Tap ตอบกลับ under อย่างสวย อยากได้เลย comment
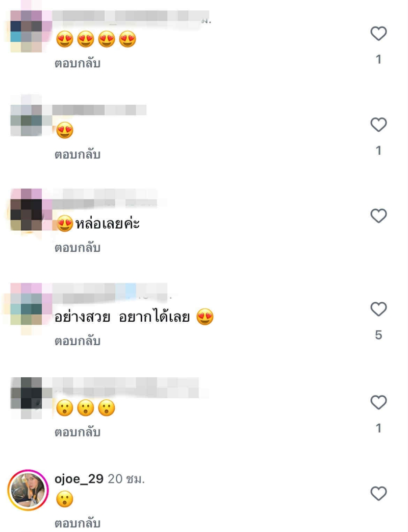Image resolution: width=408 pixels, height=532 pixels. (x=78, y=341)
